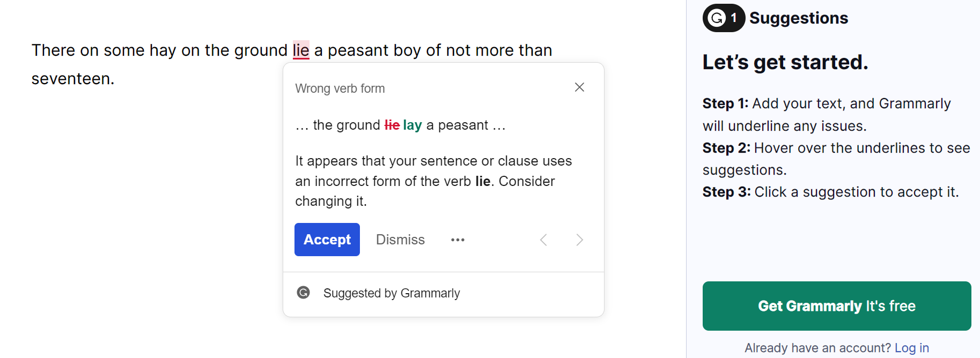
Task: Click the Let's get started heading
Action: [x=785, y=62]
